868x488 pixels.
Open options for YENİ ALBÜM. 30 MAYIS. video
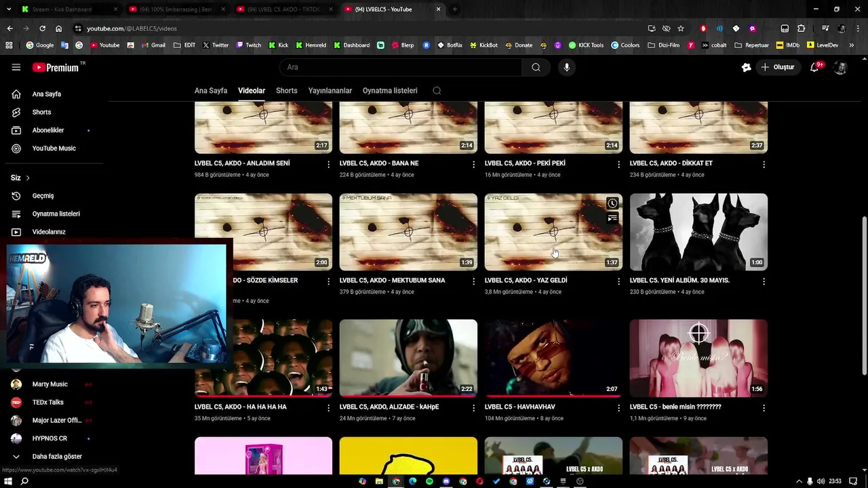(x=764, y=281)
